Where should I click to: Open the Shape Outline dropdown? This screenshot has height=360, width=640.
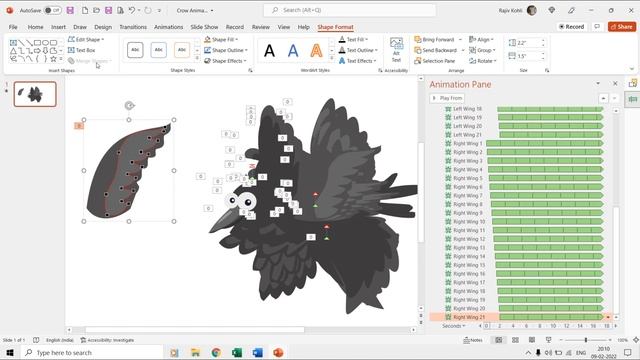(x=226, y=50)
